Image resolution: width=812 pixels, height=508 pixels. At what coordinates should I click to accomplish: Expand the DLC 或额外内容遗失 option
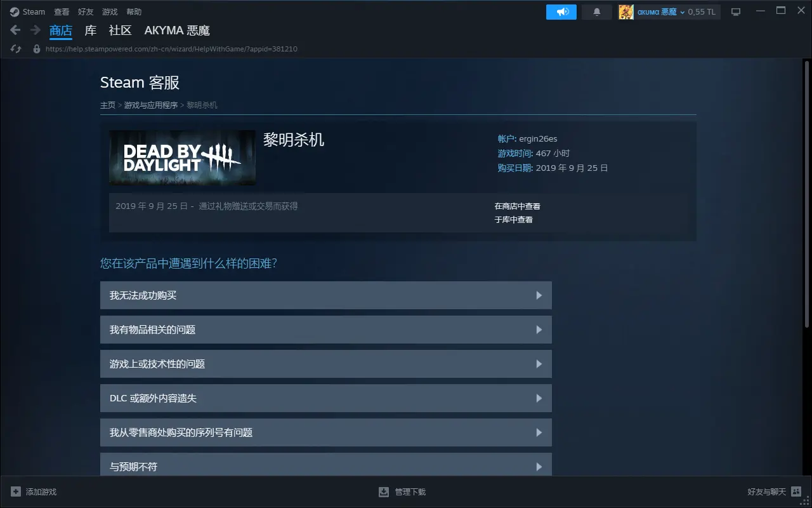326,398
